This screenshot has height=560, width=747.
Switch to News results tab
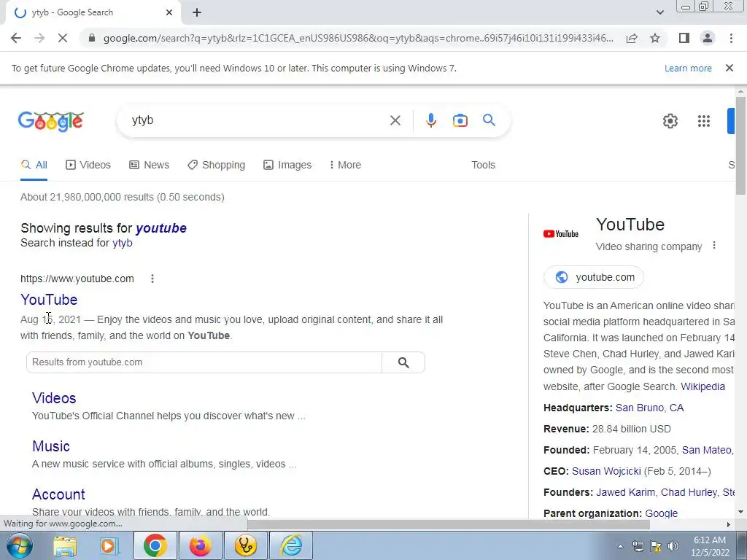tap(149, 165)
